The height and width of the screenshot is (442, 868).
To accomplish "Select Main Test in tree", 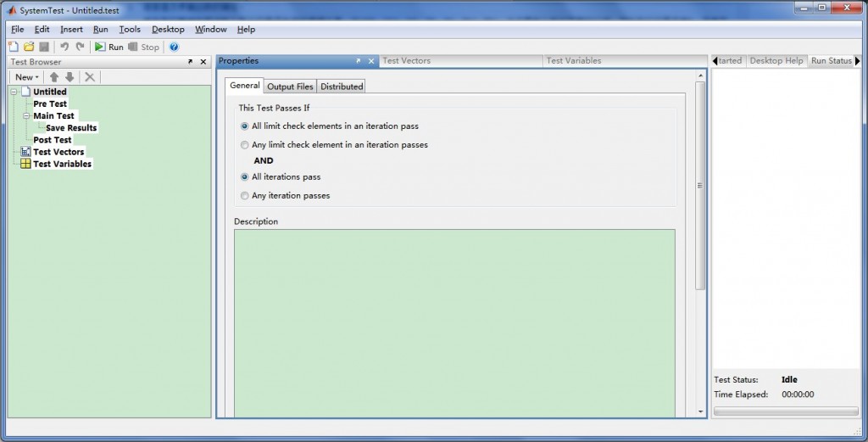I will pyautogui.click(x=53, y=115).
